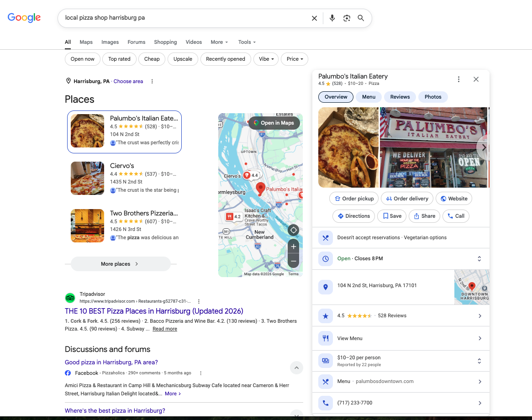Click the star icon beside 528 Reviews
The width and height of the screenshot is (532, 420).
click(326, 316)
